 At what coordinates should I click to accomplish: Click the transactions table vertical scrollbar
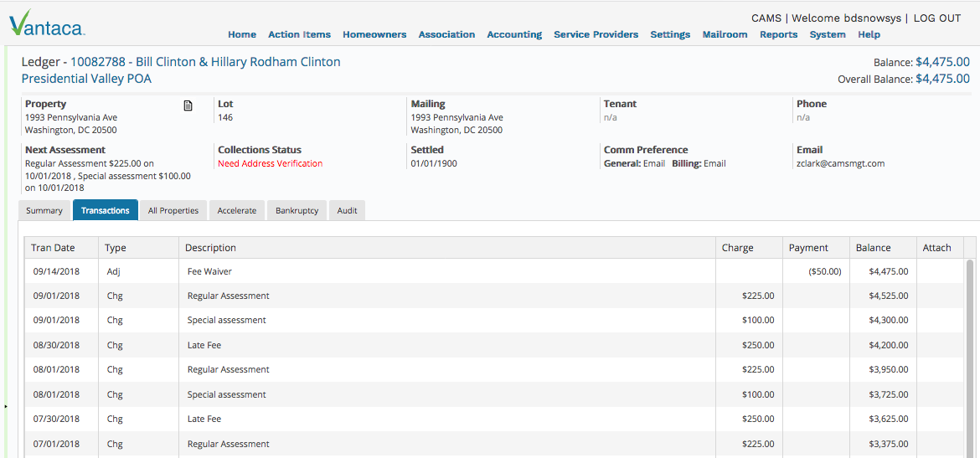[970, 352]
